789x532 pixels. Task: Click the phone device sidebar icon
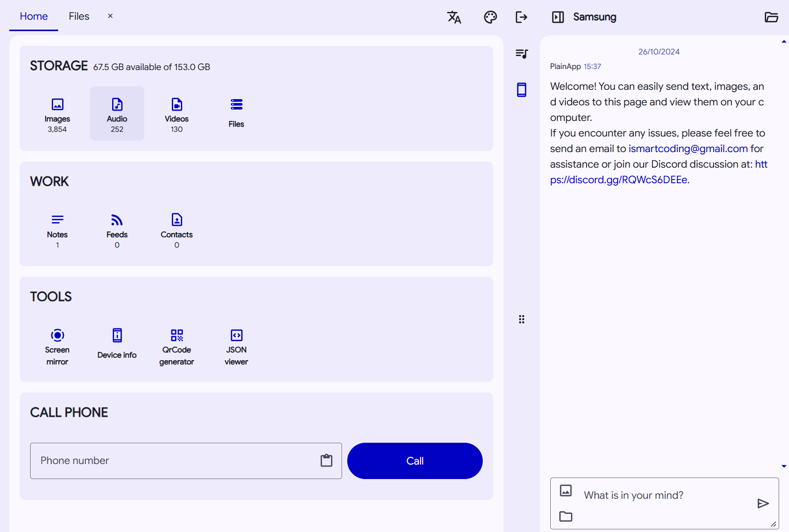(522, 90)
